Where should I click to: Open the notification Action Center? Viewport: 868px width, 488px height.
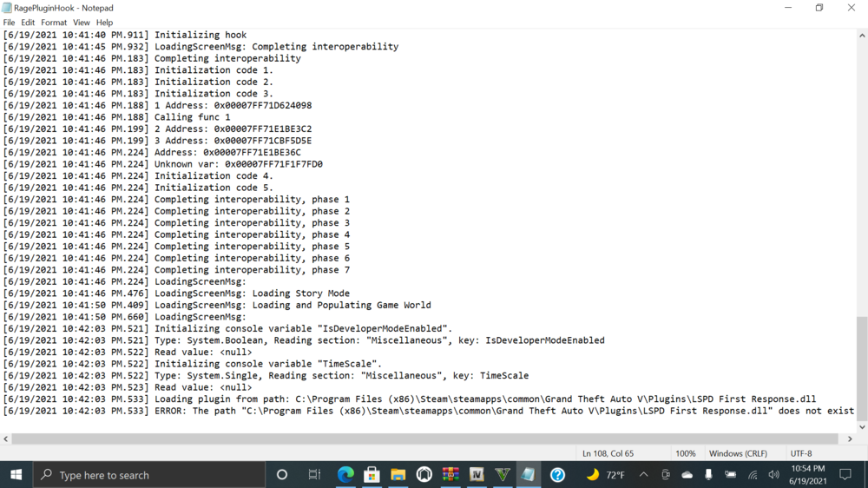(x=845, y=475)
